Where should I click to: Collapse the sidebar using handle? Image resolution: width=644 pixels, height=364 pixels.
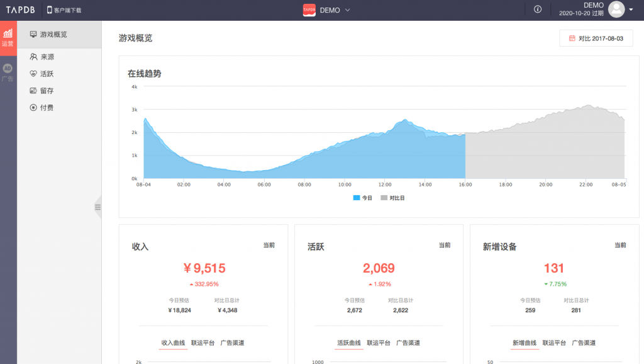[x=97, y=207]
